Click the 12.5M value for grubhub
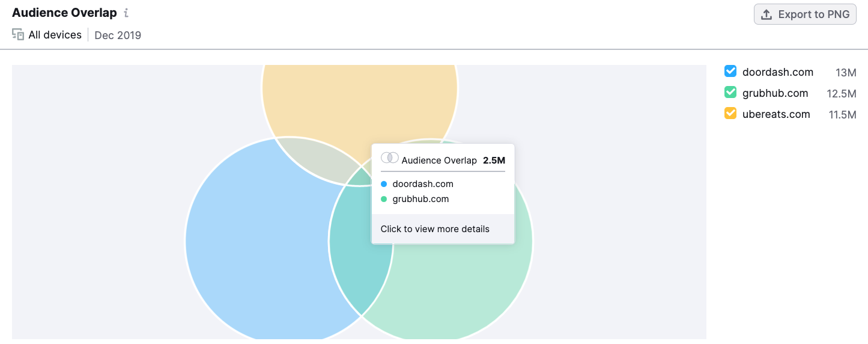The height and width of the screenshot is (344, 868). (842, 94)
